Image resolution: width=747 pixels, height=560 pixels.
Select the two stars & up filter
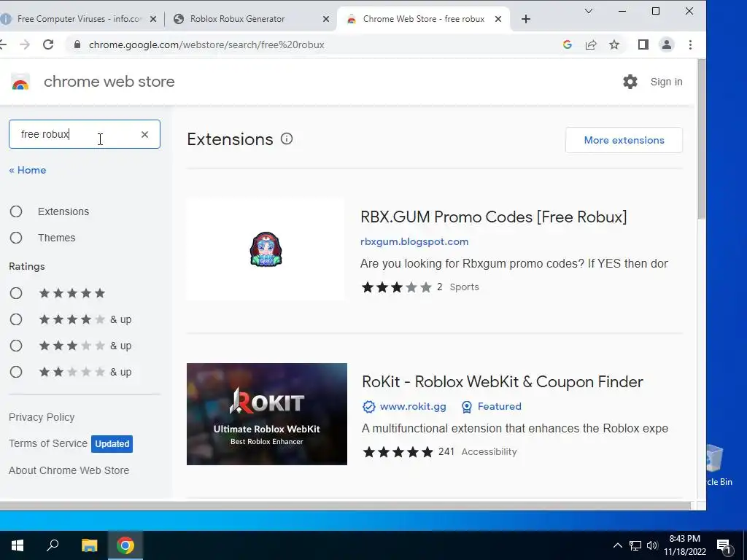[x=16, y=372]
